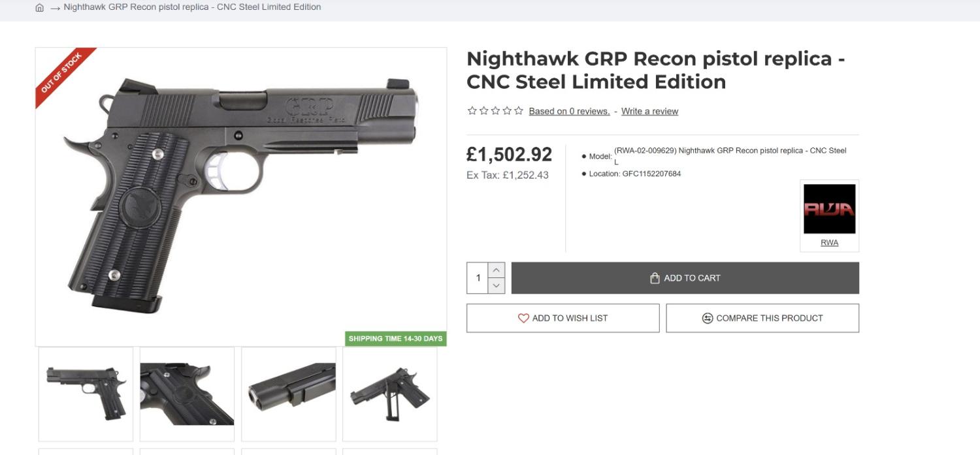
Task: Open the main pistol product image
Action: [240, 196]
